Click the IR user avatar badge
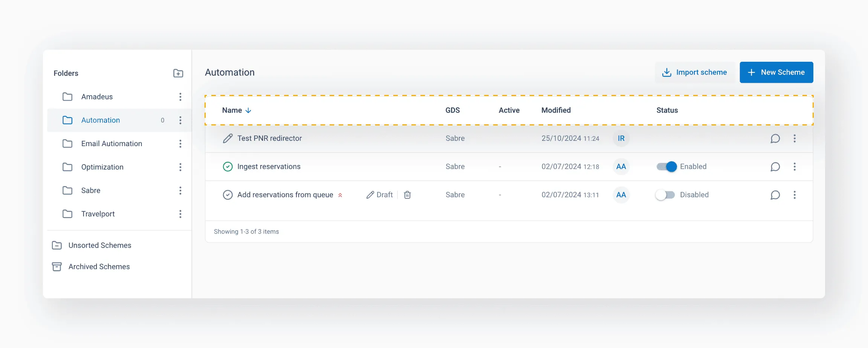 pos(621,139)
